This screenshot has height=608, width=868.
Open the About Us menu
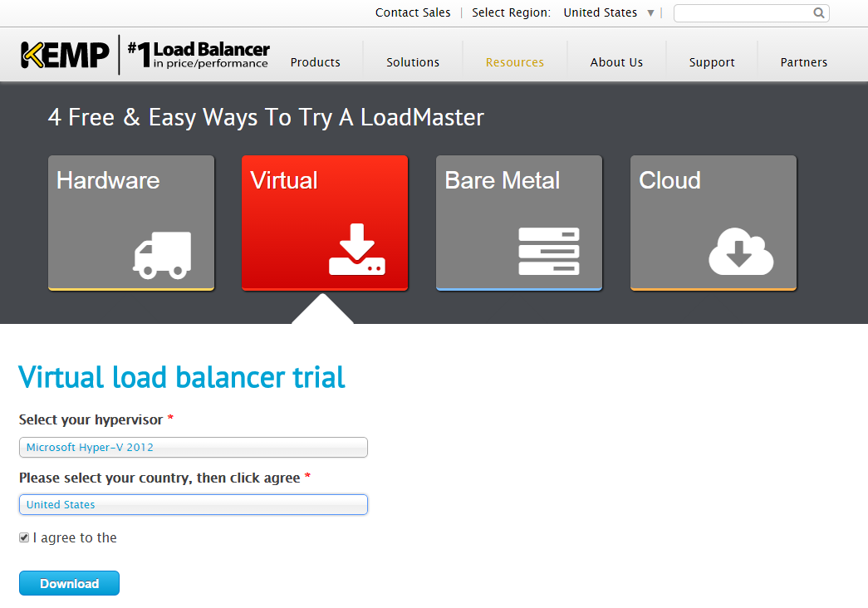tap(616, 62)
